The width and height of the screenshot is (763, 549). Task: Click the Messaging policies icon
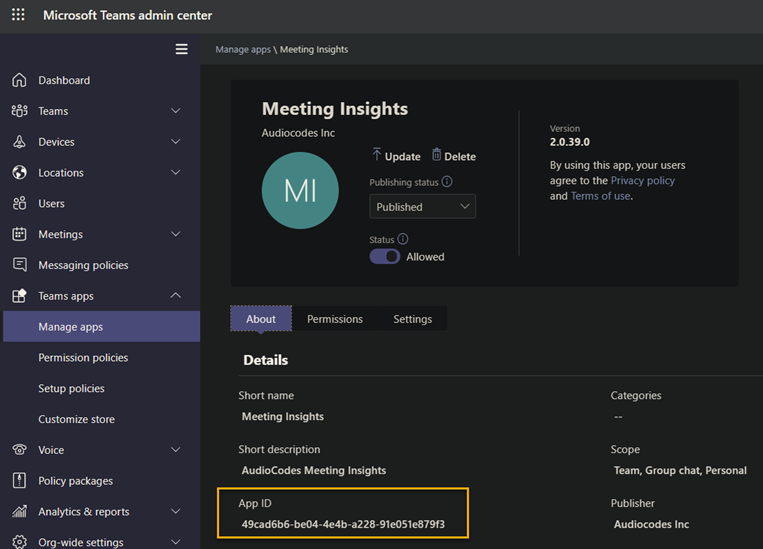pyautogui.click(x=19, y=265)
